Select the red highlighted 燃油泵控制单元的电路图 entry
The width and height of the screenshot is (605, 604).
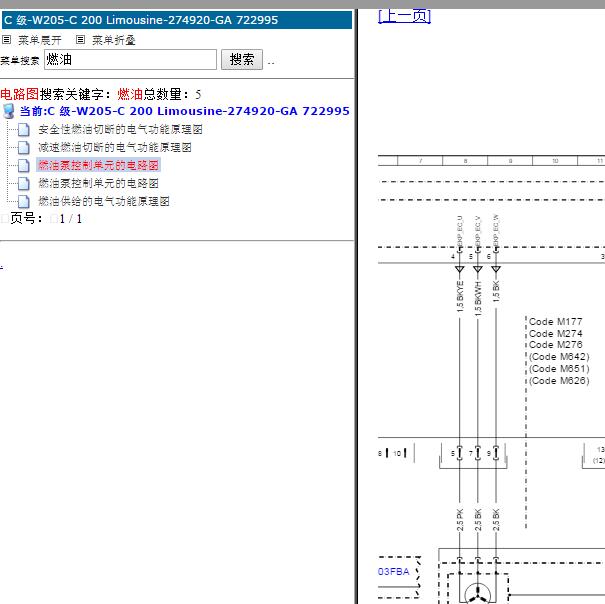pyautogui.click(x=98, y=165)
